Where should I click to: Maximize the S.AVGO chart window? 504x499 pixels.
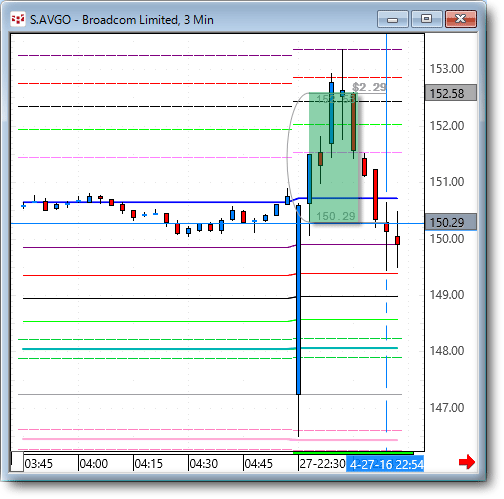coord(426,19)
